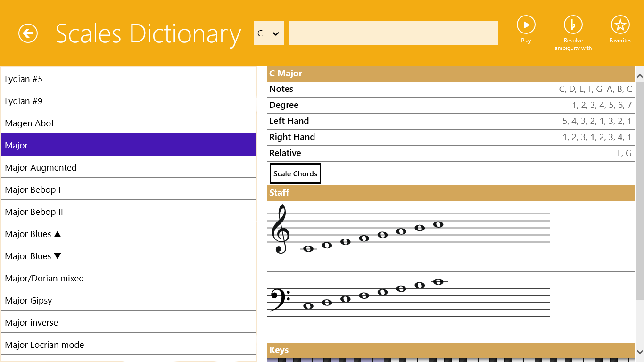Image resolution: width=644 pixels, height=362 pixels.
Task: Choose Major Gipsy scale
Action: 128,300
